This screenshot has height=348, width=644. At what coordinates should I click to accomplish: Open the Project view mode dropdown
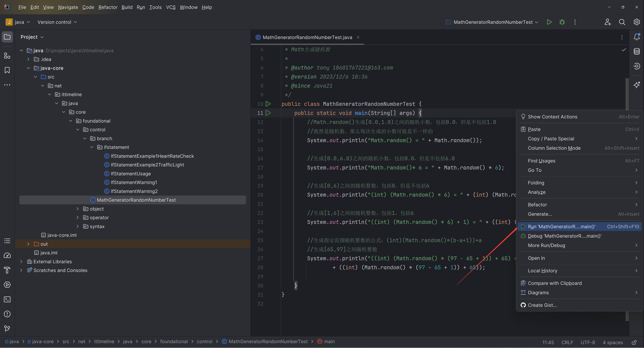tap(32, 37)
